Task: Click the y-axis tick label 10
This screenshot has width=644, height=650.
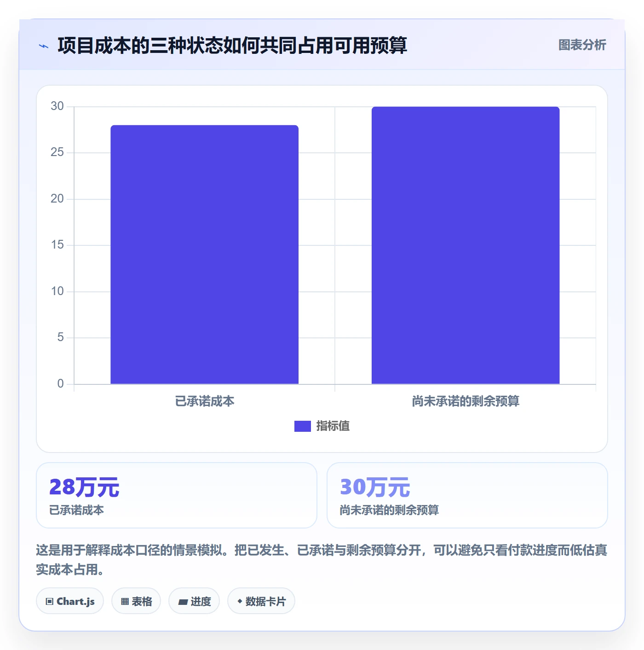Action: (x=57, y=291)
